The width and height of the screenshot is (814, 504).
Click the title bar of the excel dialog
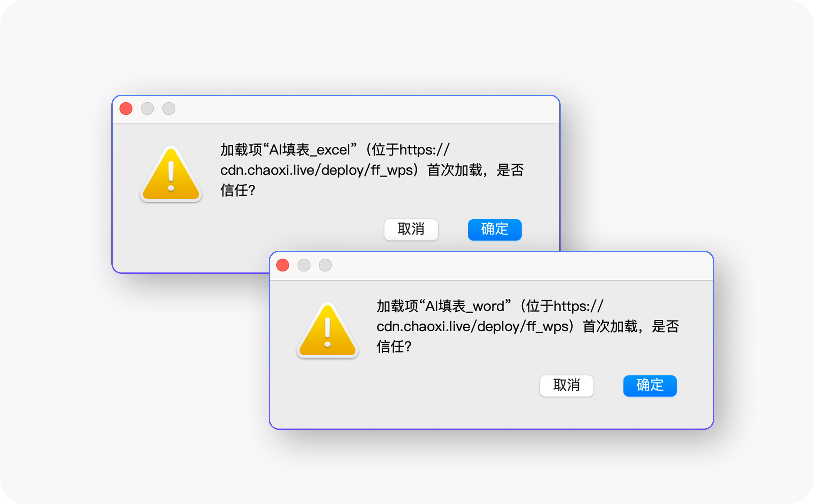(x=336, y=110)
